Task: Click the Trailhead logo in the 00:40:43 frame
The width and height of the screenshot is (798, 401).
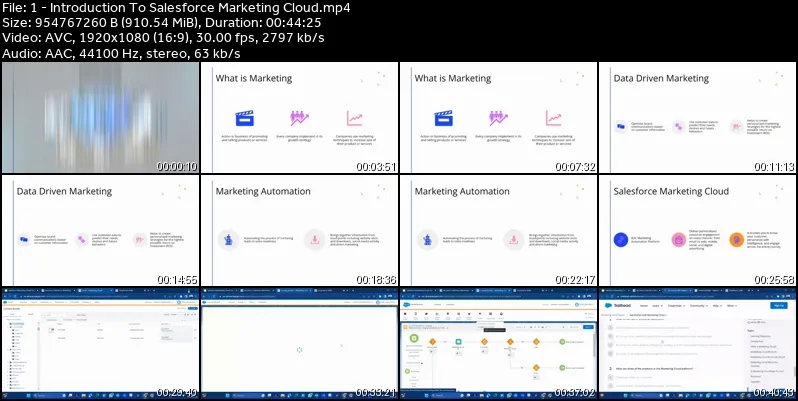Action: tap(618, 305)
